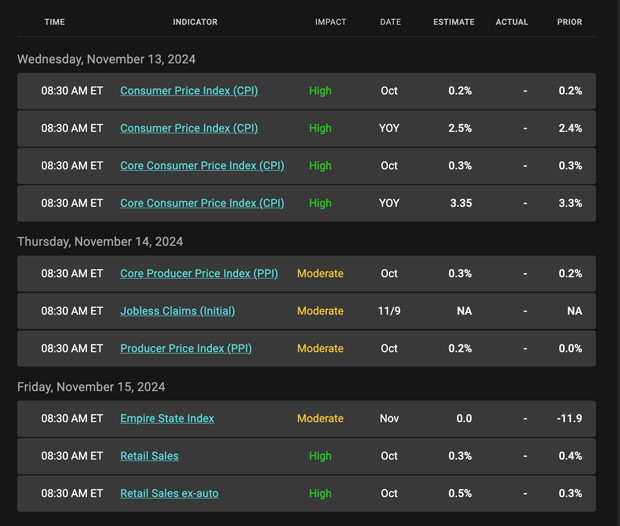Select the Wednesday, November 13, 2024 heading
The height and width of the screenshot is (526, 620).
106,59
